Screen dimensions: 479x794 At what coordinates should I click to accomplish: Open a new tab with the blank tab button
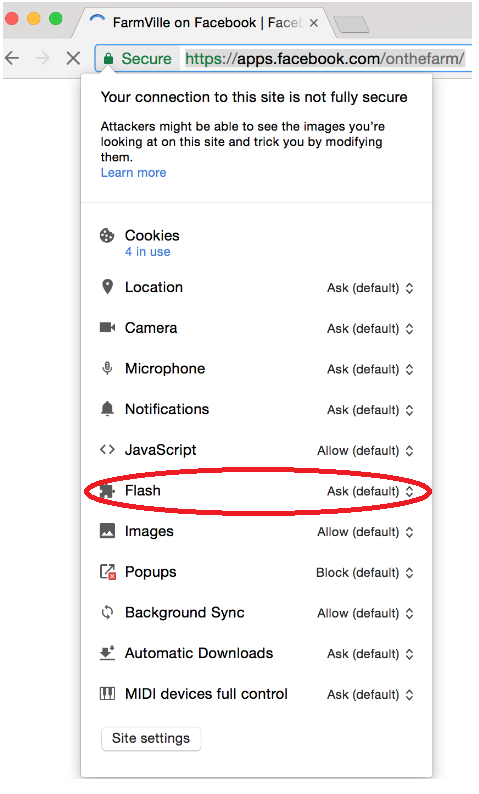click(x=352, y=24)
